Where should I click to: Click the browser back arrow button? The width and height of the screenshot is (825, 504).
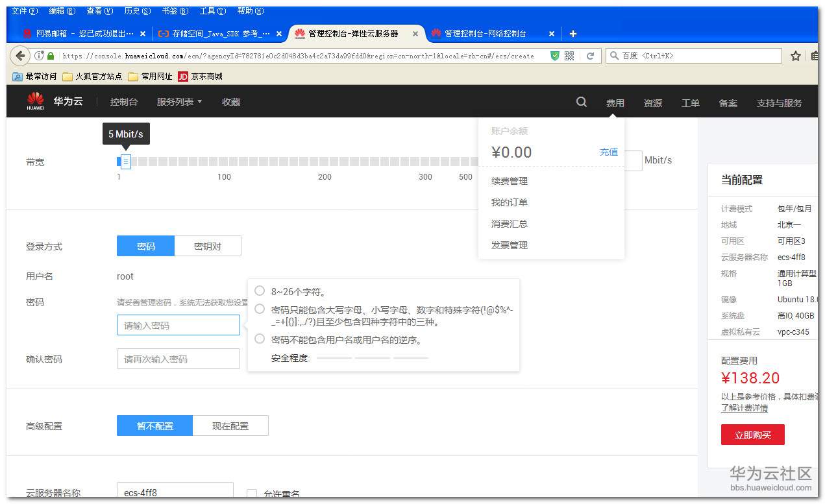tap(19, 56)
